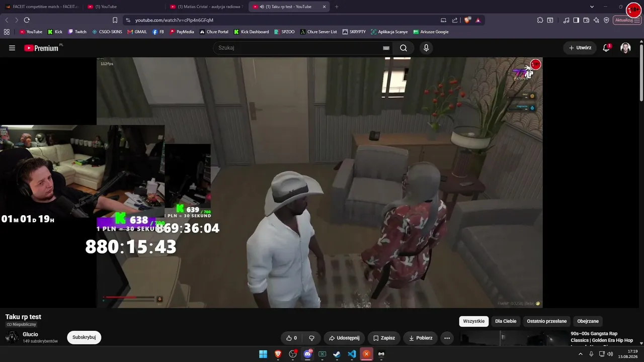Open the on-screen keyboard in the search box

(x=386, y=48)
